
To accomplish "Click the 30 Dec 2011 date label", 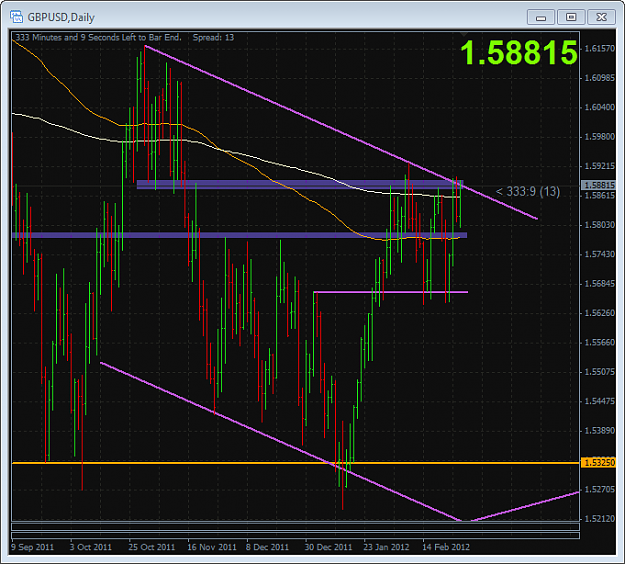I will click(x=328, y=547).
